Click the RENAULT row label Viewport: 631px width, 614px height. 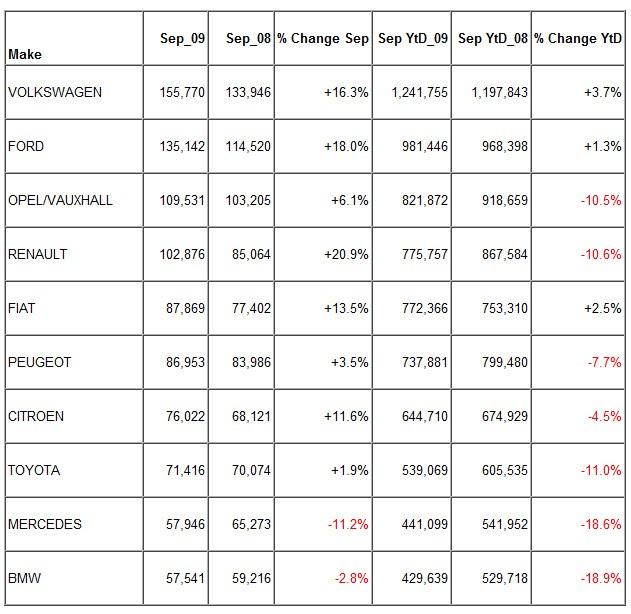pyautogui.click(x=37, y=254)
